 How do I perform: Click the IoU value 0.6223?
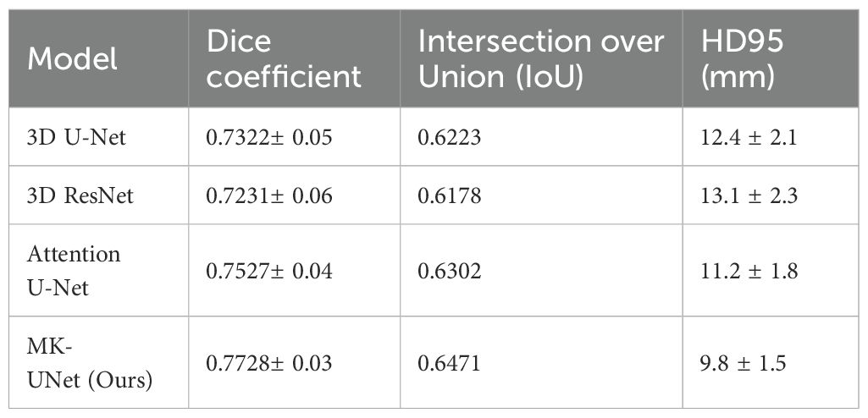pos(449,135)
